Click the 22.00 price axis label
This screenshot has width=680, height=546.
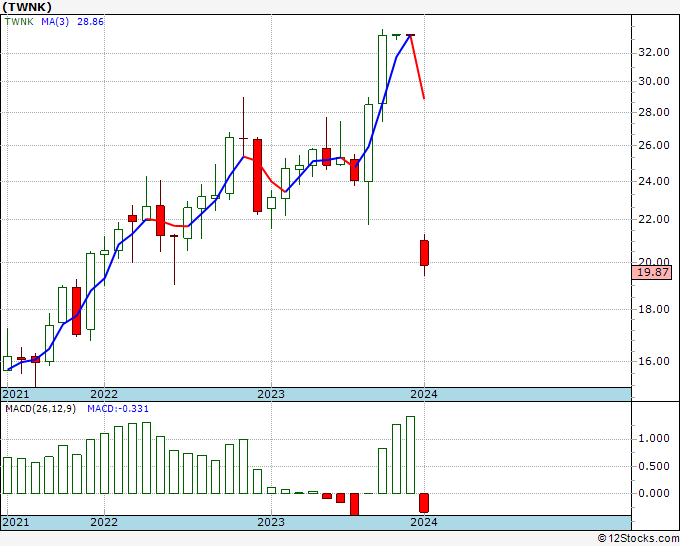(654, 219)
